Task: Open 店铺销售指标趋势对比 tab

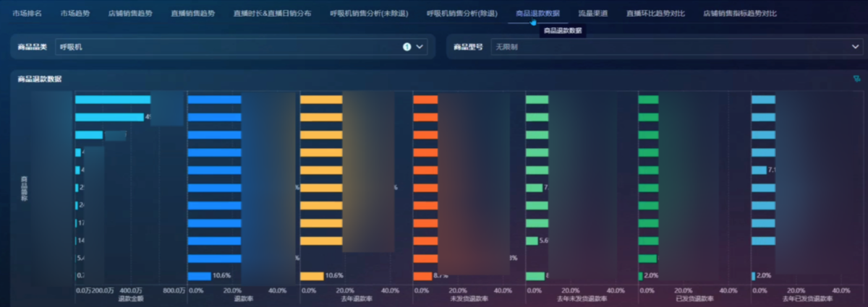Action: click(x=739, y=13)
